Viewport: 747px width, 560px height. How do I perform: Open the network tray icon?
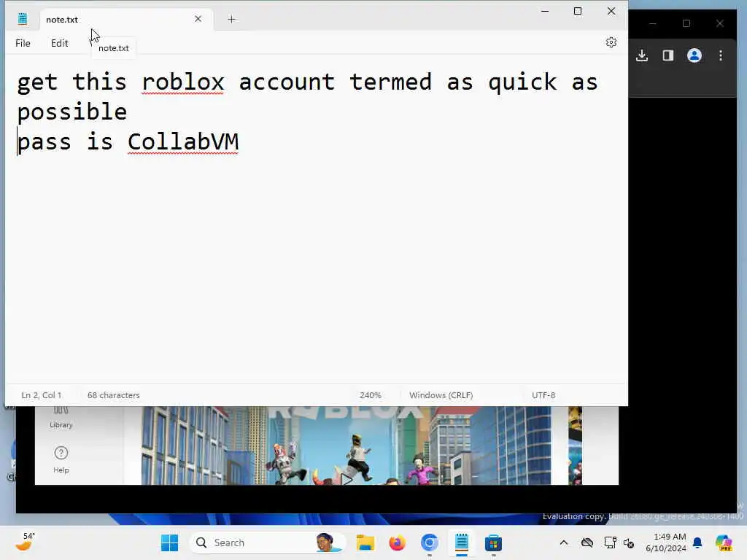pyautogui.click(x=610, y=542)
